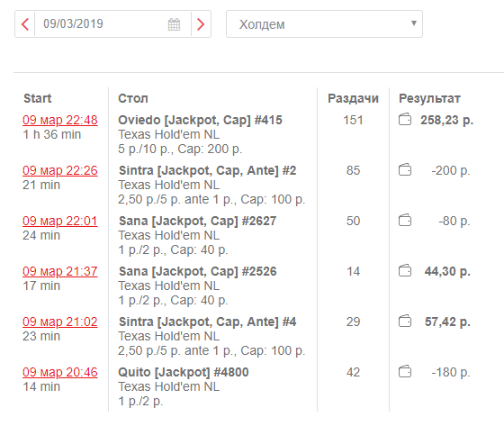This screenshot has width=504, height=426.
Task: Go to previous date with left arrow
Action: point(25,24)
